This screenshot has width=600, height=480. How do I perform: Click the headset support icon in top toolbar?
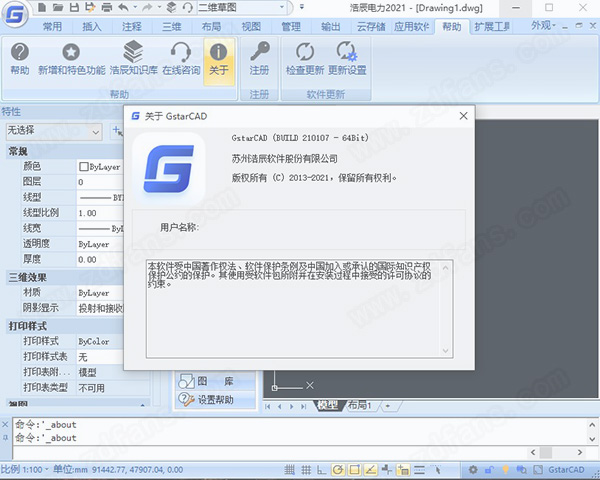(x=188, y=7)
